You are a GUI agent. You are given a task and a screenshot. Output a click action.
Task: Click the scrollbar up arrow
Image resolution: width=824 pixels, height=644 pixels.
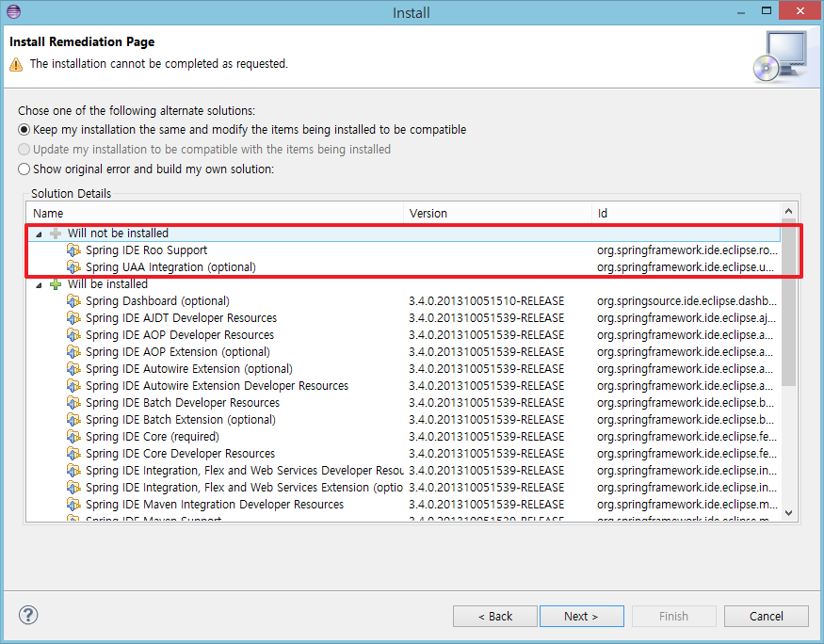(x=788, y=211)
